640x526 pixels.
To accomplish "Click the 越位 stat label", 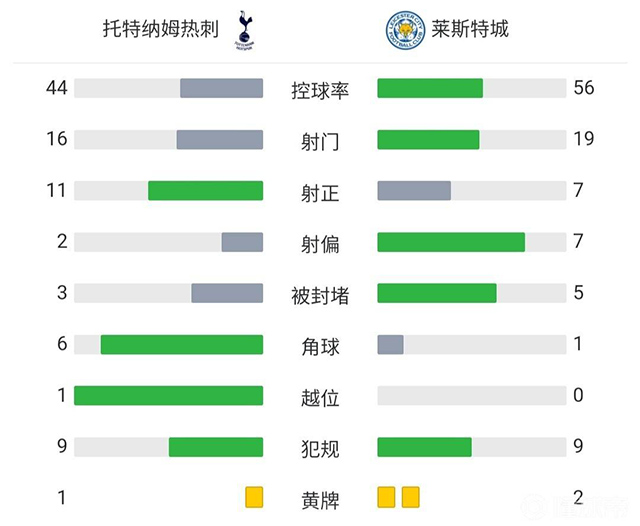I will click(x=320, y=398).
